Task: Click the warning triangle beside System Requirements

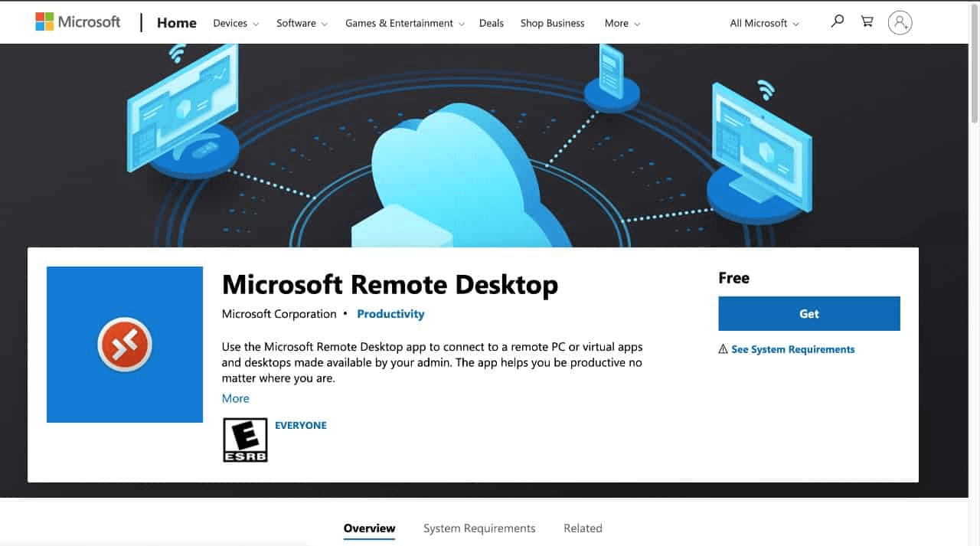Action: [723, 348]
